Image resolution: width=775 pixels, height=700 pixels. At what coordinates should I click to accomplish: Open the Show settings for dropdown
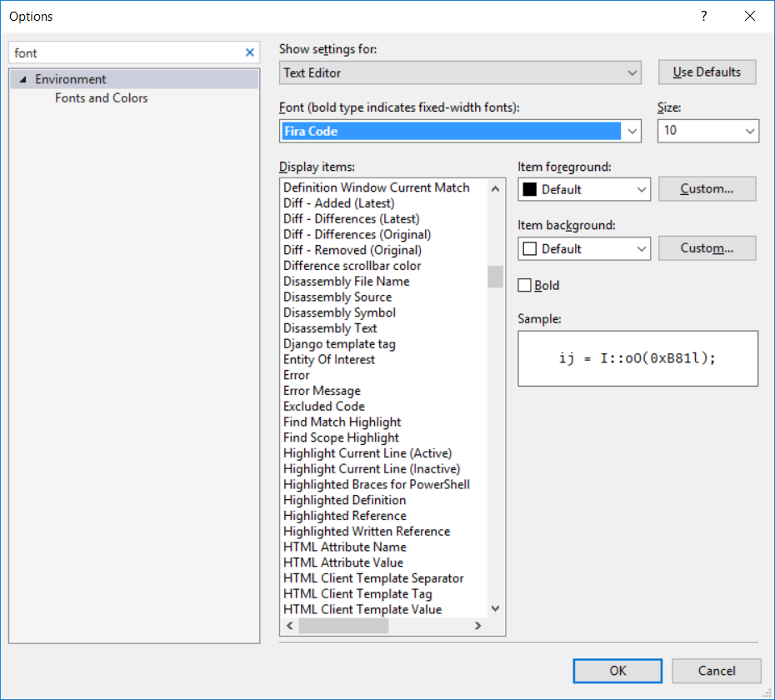[460, 72]
